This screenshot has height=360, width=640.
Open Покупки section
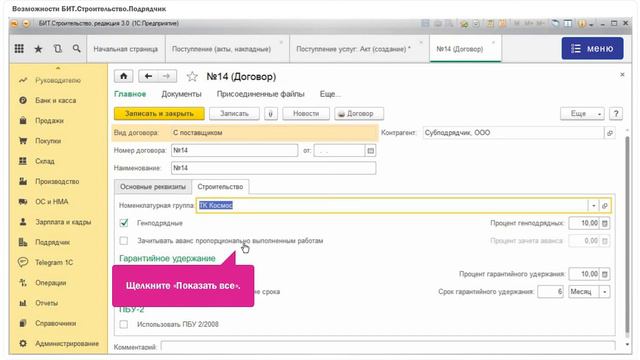pos(48,141)
